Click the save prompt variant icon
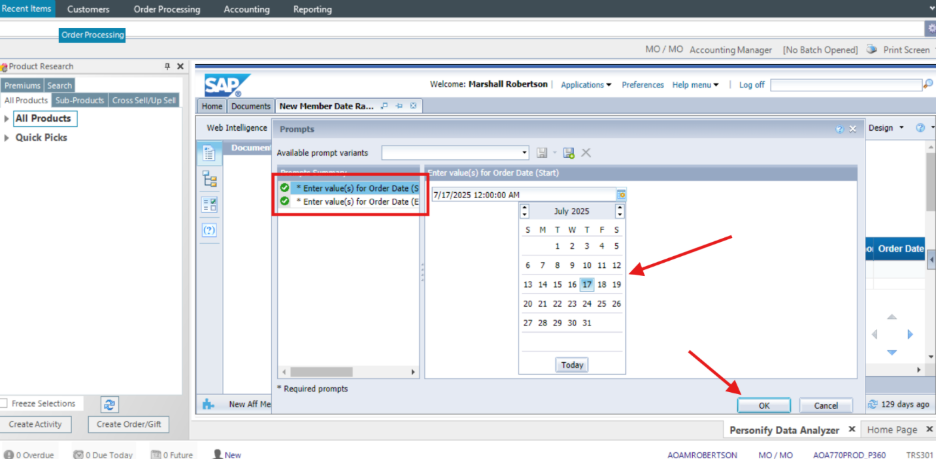Screen dimensions: 936x459 [568, 153]
